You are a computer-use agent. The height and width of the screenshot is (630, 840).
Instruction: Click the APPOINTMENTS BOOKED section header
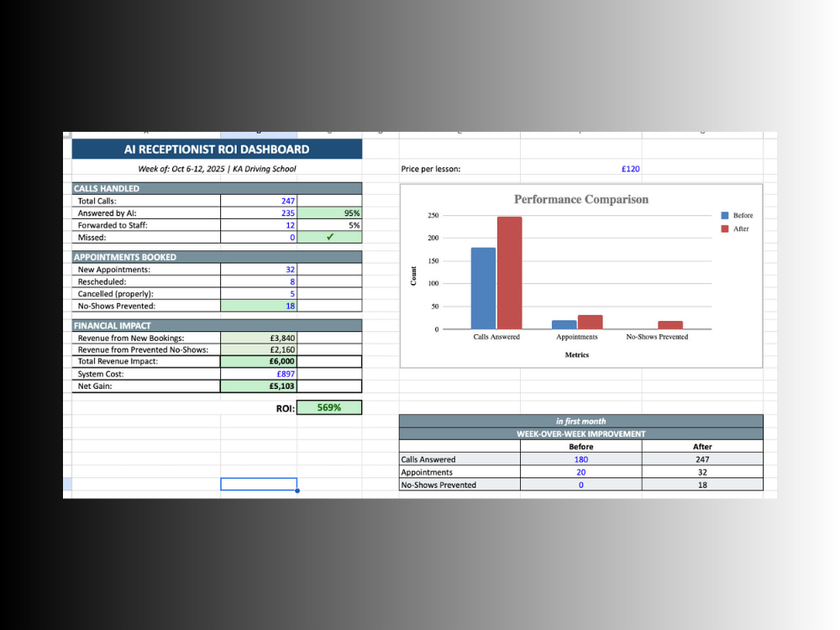[217, 256]
